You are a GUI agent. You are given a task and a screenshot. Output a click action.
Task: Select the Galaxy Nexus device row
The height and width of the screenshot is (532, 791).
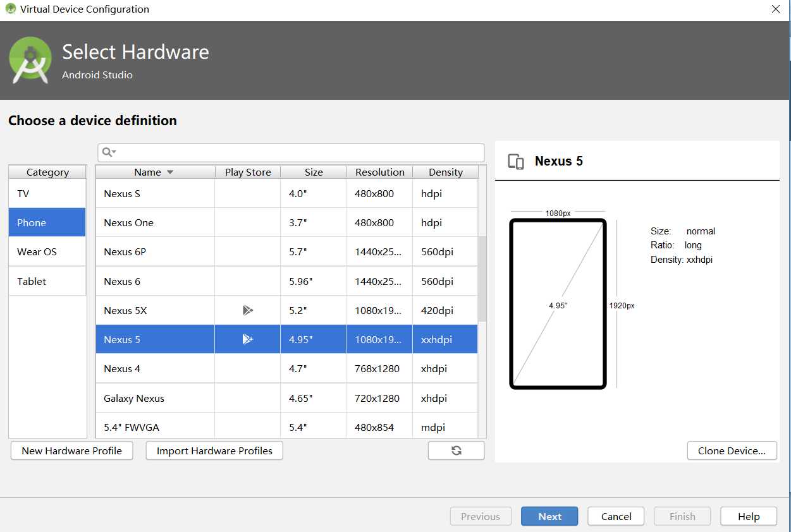click(x=286, y=398)
